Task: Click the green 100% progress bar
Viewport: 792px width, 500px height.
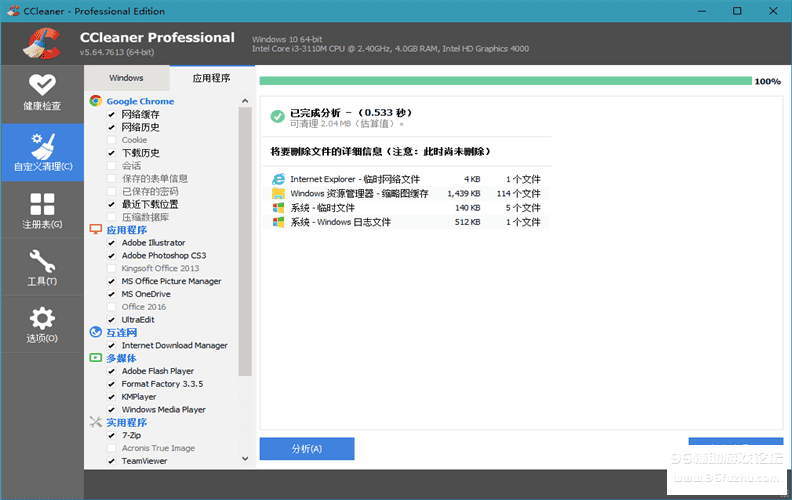Action: click(505, 81)
